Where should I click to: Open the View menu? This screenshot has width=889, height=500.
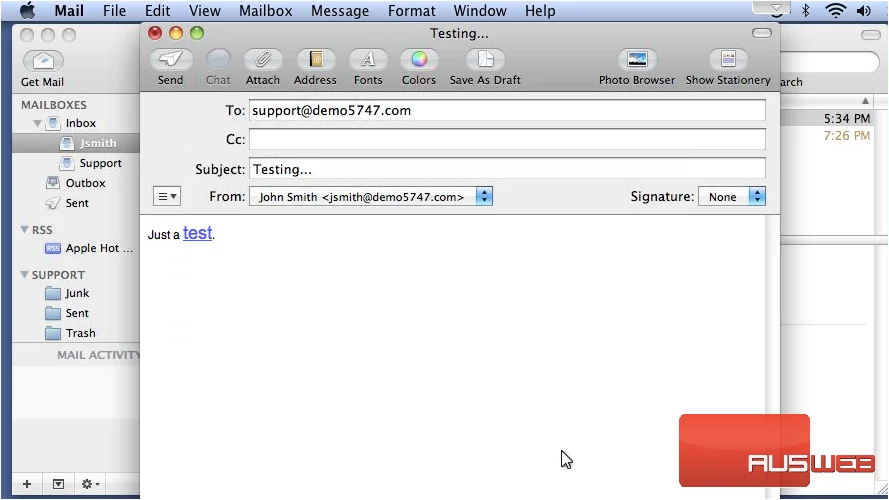pyautogui.click(x=205, y=11)
